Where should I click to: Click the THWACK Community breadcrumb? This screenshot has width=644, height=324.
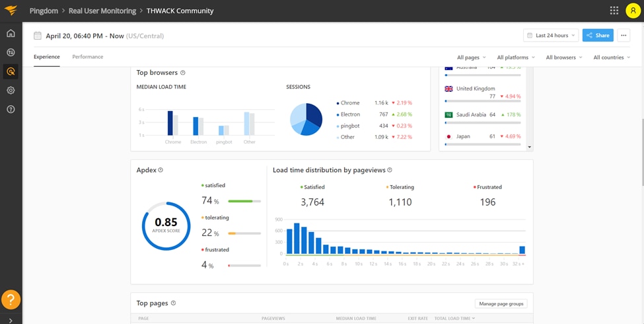180,11
